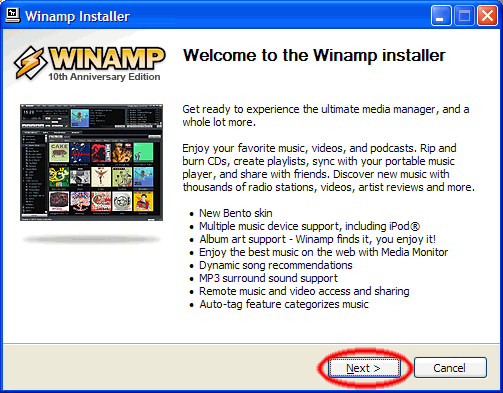Click the 'Winamp Installer' title bar text

coord(77,16)
